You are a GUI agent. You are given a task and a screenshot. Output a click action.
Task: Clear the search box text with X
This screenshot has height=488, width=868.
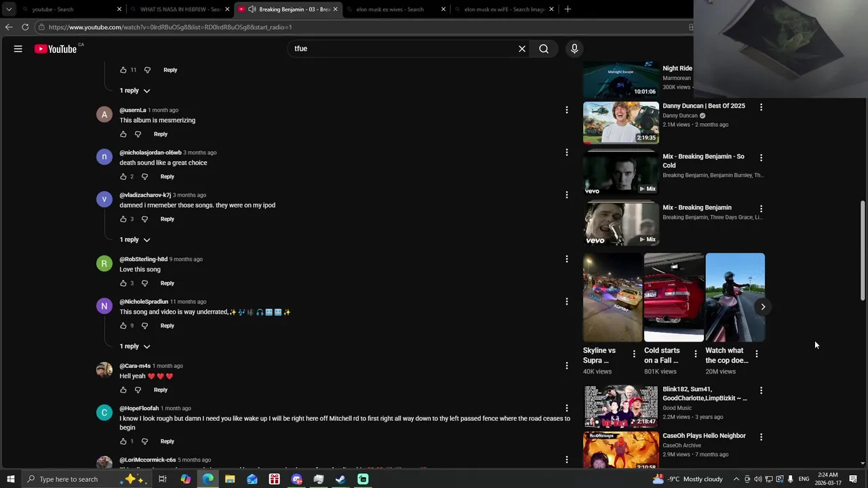pyautogui.click(x=522, y=49)
